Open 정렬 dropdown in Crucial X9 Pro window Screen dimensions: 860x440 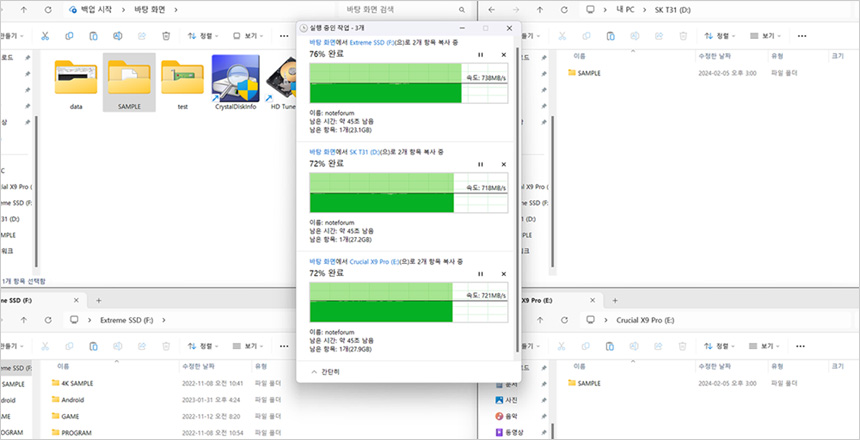click(720, 346)
